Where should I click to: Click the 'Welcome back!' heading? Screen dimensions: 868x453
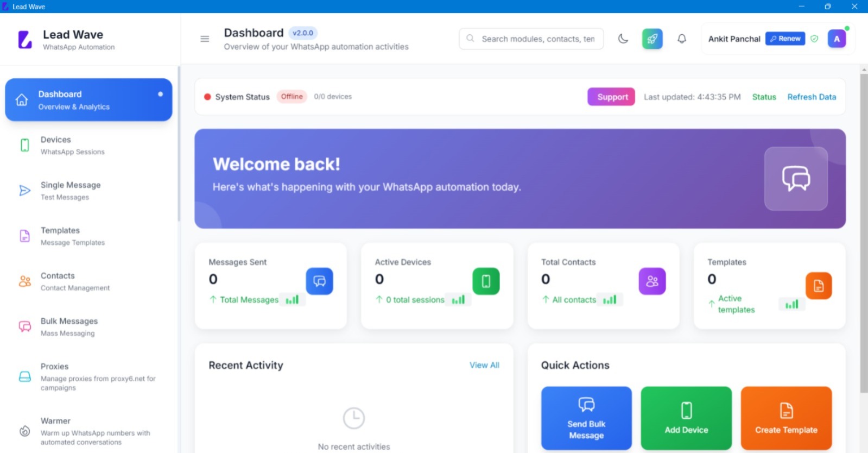(x=276, y=164)
